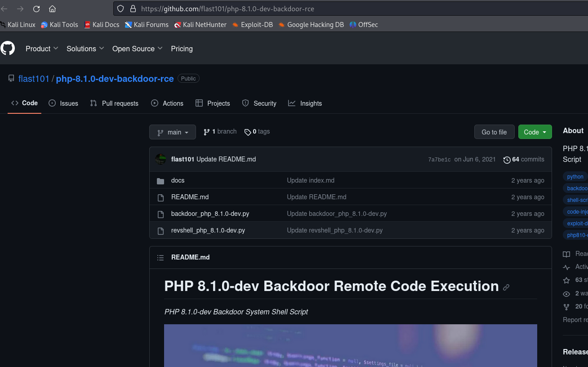588x367 pixels.
Task: Reload the page with the refresh button
Action: pos(36,9)
